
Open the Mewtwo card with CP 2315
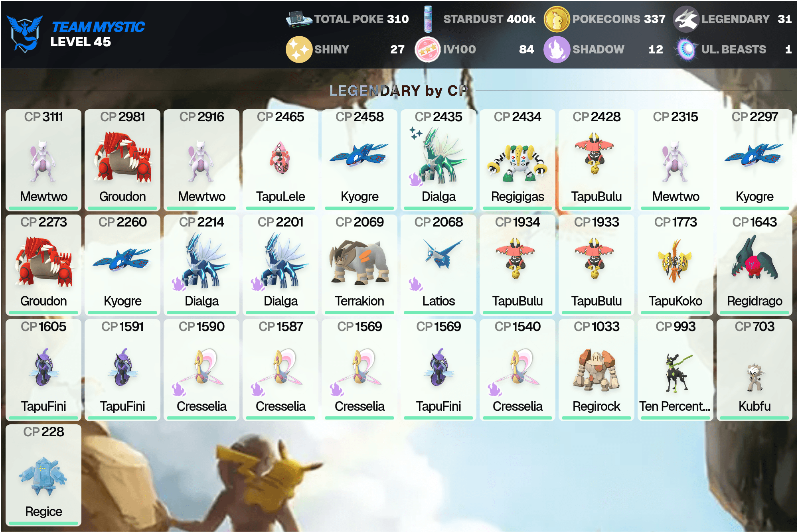click(x=676, y=160)
